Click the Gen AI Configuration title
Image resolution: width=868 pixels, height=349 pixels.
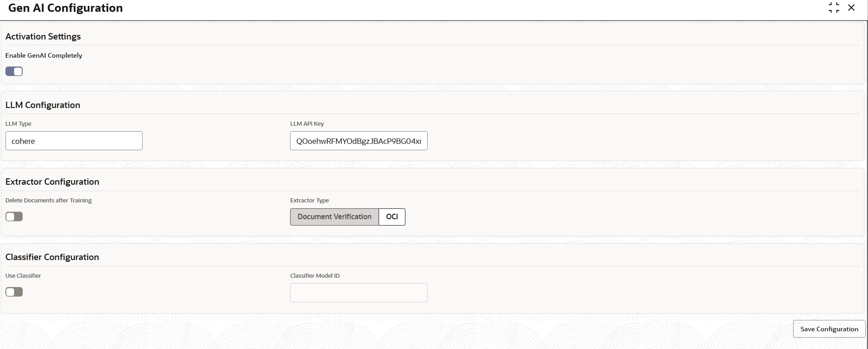coord(65,8)
